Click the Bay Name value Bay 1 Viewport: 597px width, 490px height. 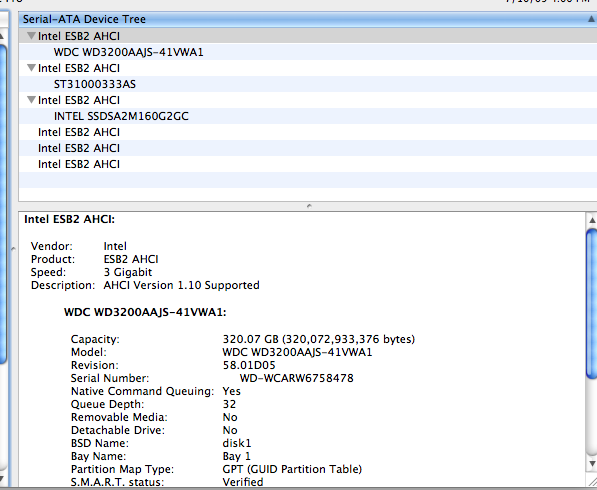pos(236,456)
